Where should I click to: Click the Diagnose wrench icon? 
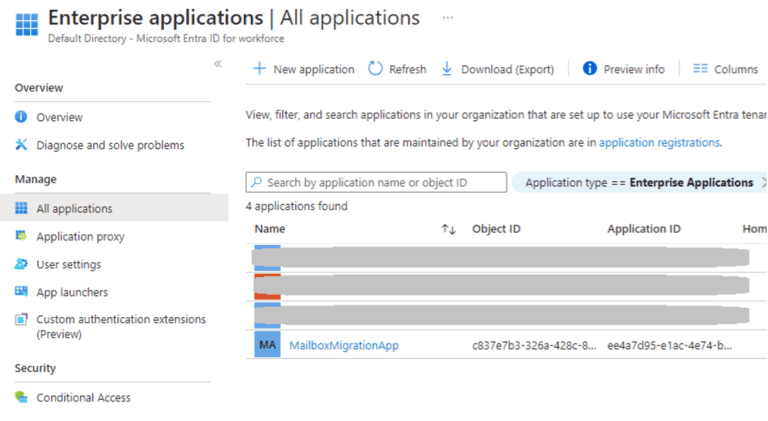(21, 144)
